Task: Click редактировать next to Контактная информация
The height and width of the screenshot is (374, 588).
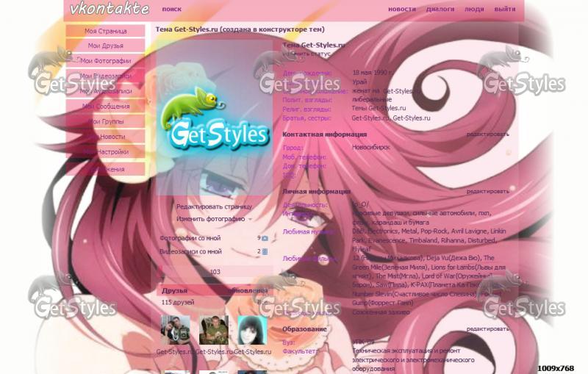Action: click(487, 134)
